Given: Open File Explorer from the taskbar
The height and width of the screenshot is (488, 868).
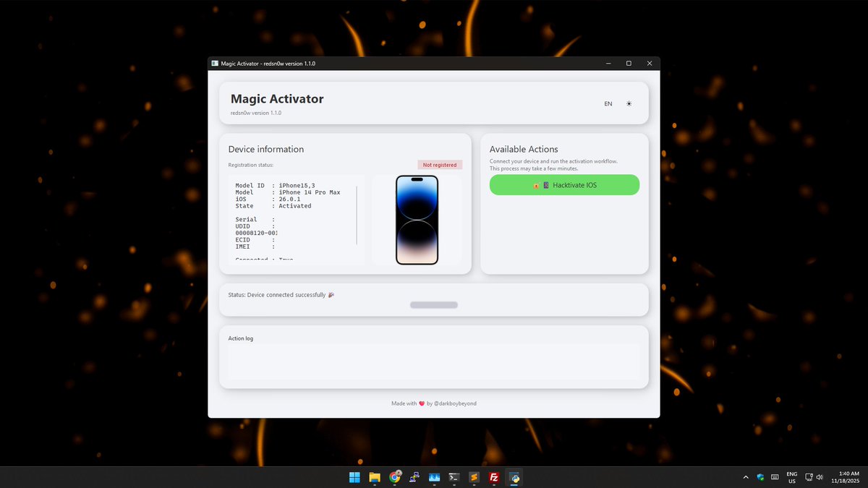Looking at the screenshot, I should click(374, 477).
